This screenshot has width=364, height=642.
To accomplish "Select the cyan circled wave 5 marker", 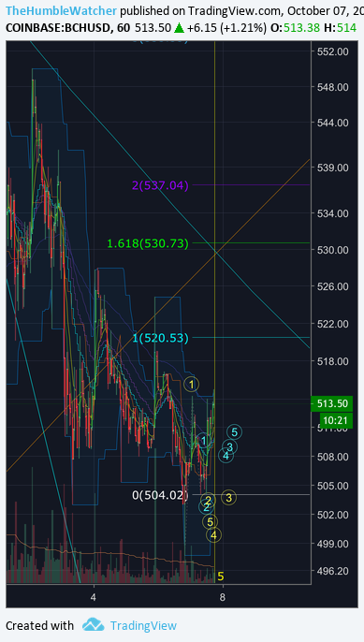I will click(x=235, y=432).
